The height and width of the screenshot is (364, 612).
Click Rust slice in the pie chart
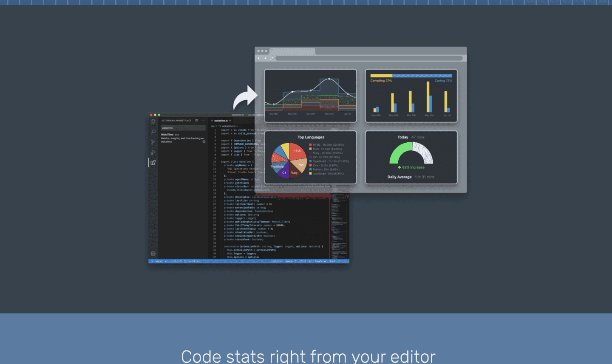[300, 164]
